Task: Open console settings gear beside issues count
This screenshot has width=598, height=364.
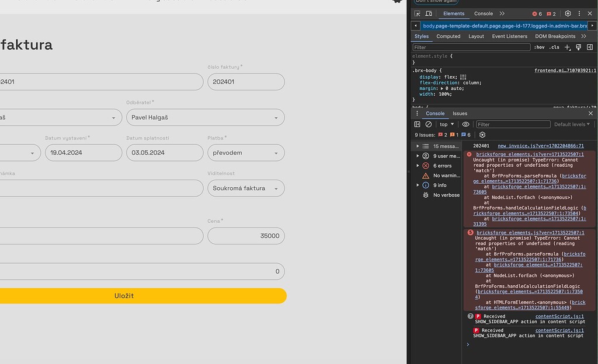Action: tap(482, 135)
